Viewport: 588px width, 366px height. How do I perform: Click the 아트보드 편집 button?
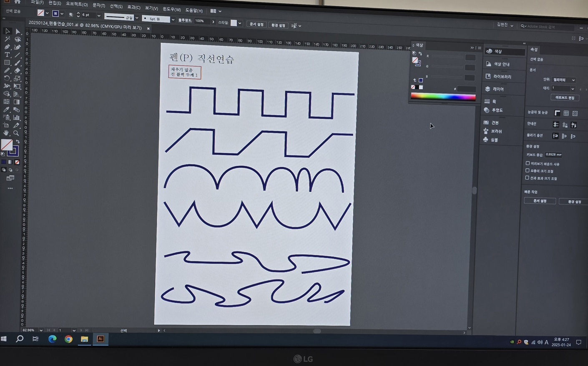pyautogui.click(x=565, y=98)
